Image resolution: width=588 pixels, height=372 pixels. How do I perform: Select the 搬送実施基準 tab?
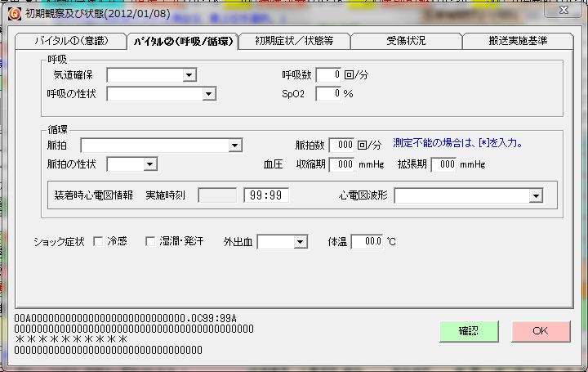(x=518, y=42)
